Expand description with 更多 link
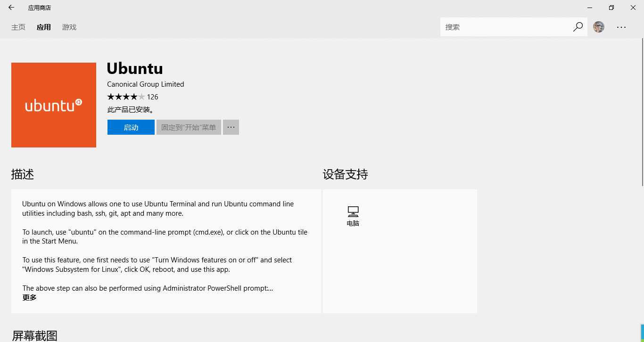644x342 pixels. tap(29, 298)
